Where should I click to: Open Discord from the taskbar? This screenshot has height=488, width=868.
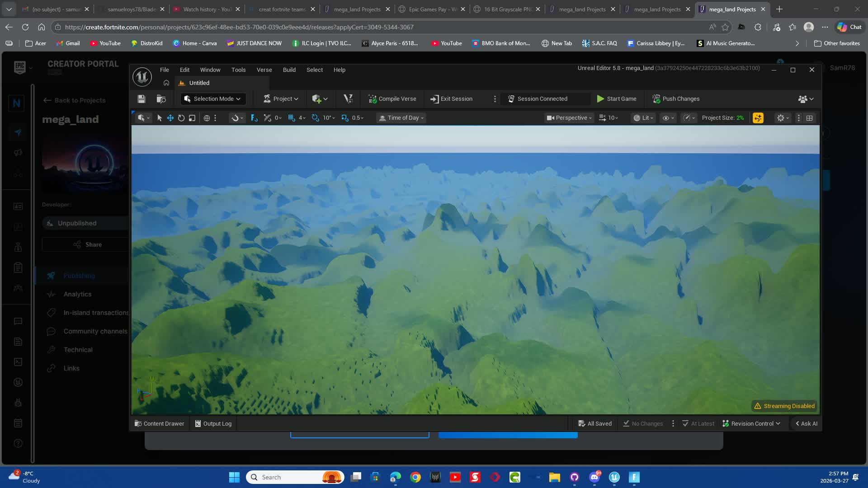[594, 477]
